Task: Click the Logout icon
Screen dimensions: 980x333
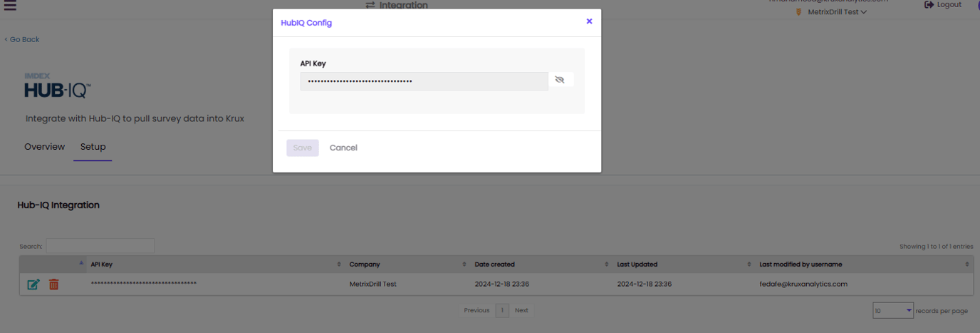Action: (929, 5)
